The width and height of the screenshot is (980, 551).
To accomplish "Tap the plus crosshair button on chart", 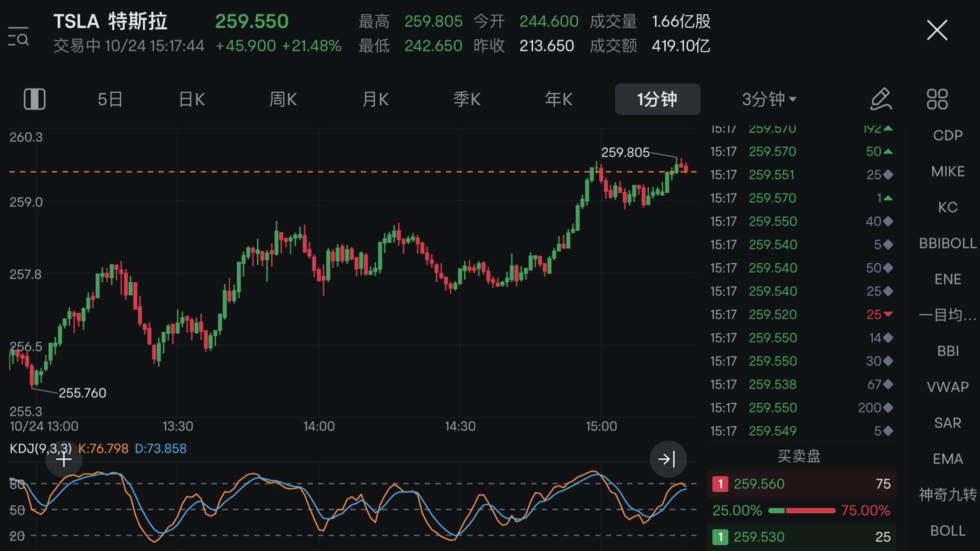I will 64,459.
